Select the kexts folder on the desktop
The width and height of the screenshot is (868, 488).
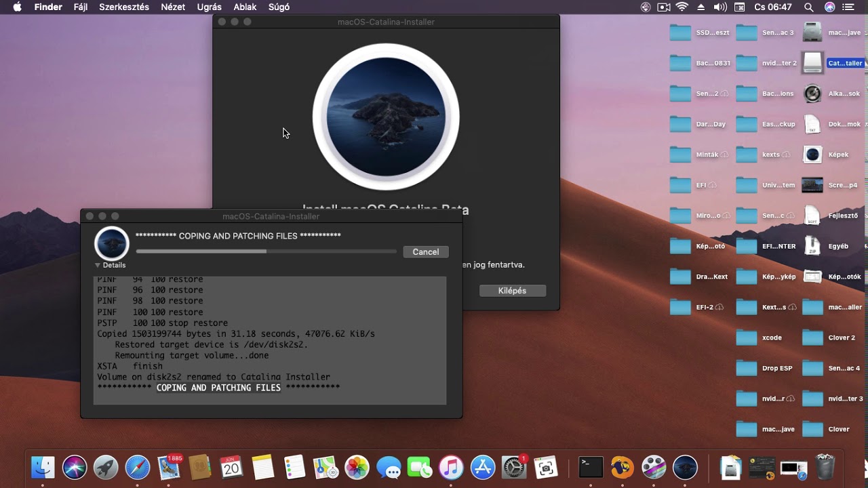pos(747,155)
